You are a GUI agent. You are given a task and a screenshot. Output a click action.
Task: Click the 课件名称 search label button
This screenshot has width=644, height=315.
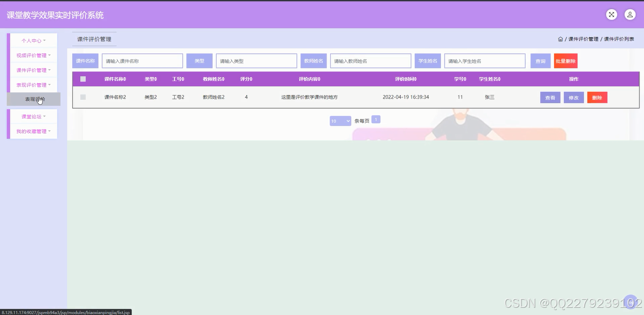(x=85, y=60)
